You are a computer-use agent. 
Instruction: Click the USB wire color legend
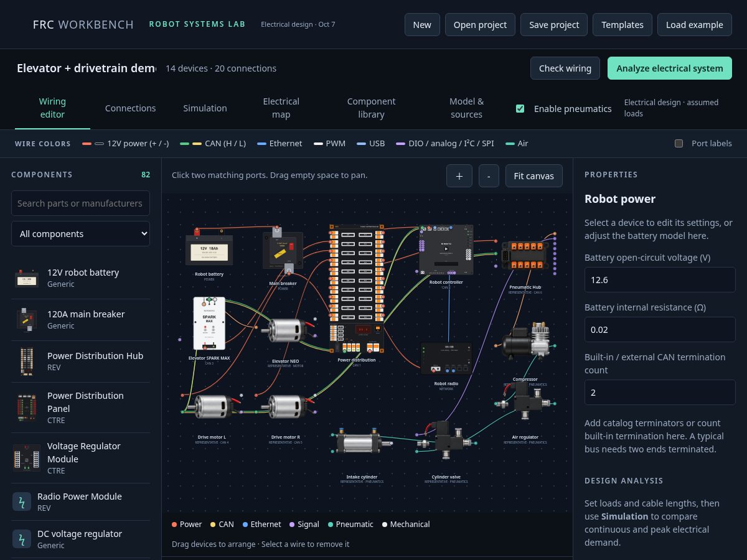(x=371, y=144)
